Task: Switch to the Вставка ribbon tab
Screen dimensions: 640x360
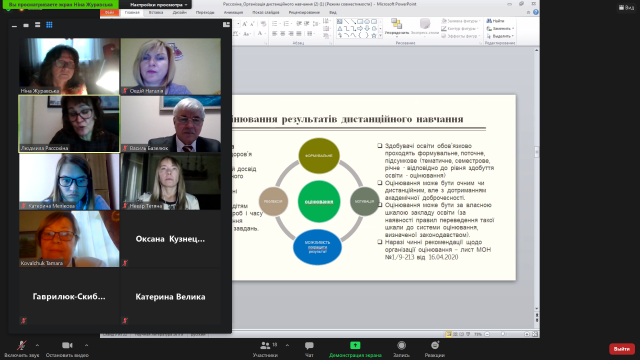Action: (156, 13)
